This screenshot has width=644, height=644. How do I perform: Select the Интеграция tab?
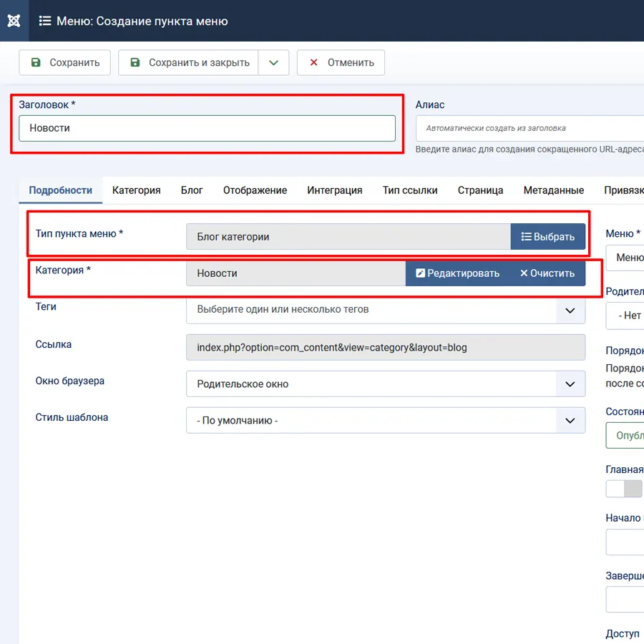(x=334, y=190)
